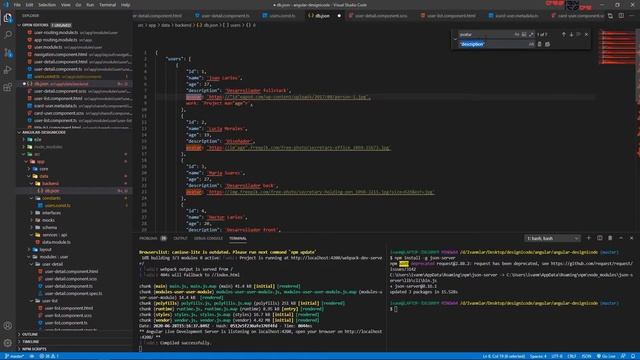Click the Spaces indentation setting in status bar
This screenshot has height=360, width=640.
point(538,356)
